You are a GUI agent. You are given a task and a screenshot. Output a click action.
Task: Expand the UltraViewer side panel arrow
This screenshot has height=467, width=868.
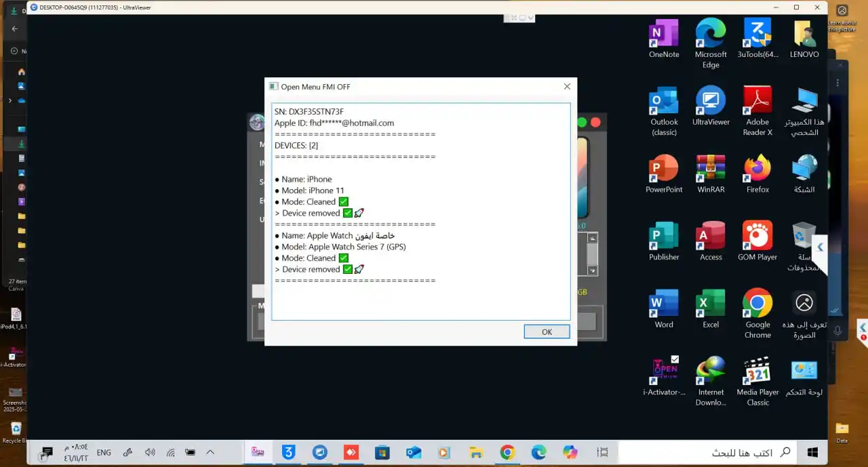[x=820, y=247]
